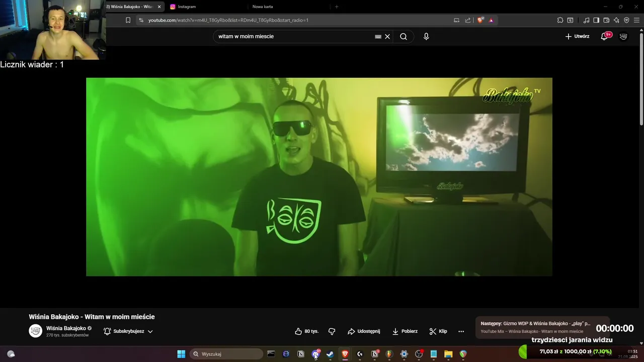Screen dimensions: 644x362
Task: Open the weather widget icon in taskbar corner
Action: (x=11, y=354)
